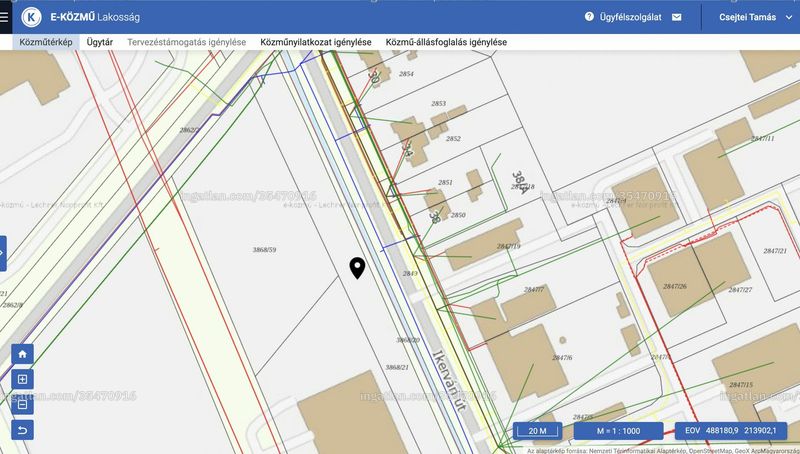Click parcel label 2854
The width and height of the screenshot is (800, 454).
pos(406,73)
